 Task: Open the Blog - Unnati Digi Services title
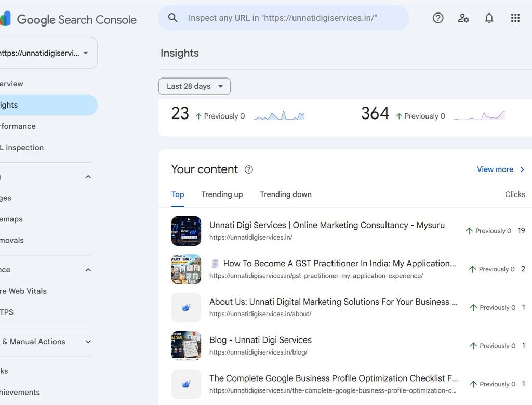[x=261, y=340]
